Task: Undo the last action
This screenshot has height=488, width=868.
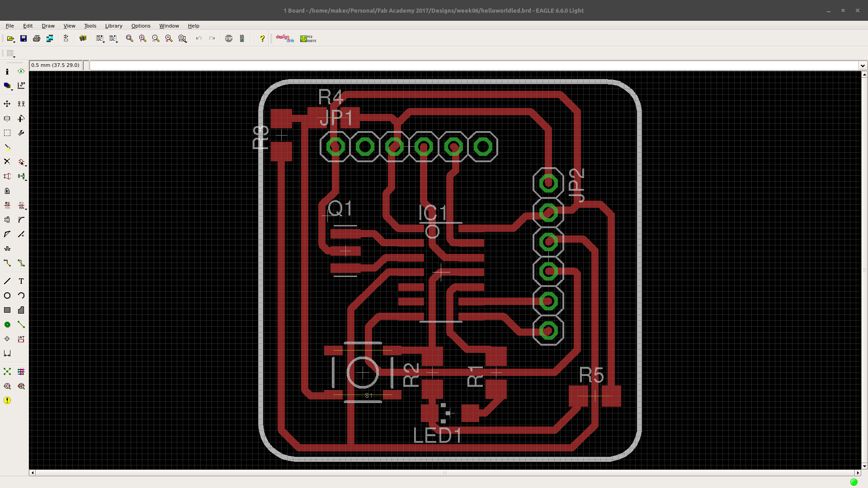Action: pos(199,39)
